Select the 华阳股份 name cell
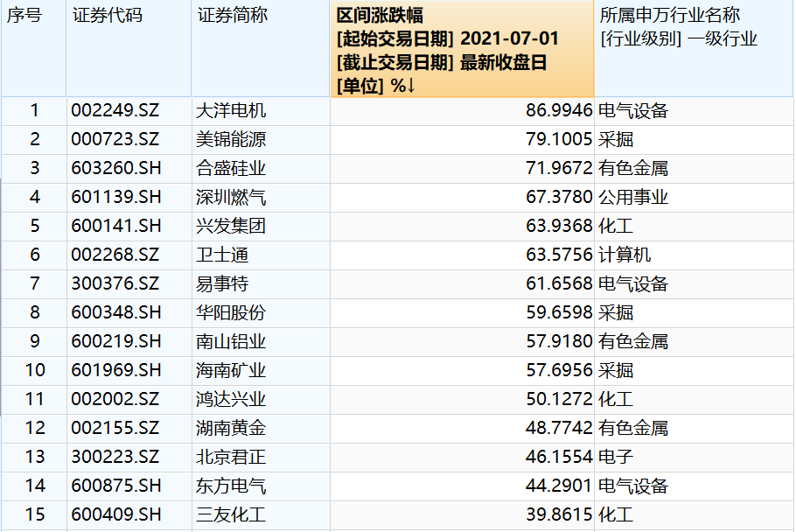796x532 pixels. pos(232,312)
